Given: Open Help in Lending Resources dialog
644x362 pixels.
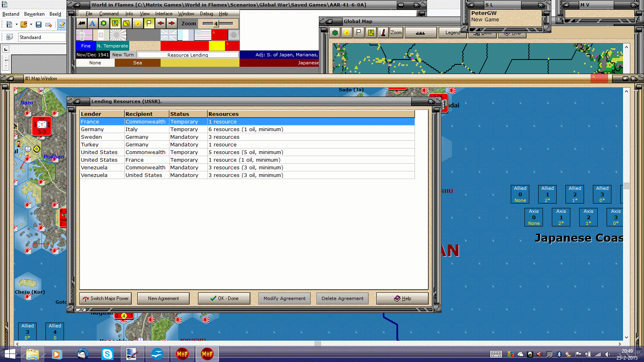Looking at the screenshot, I should click(x=402, y=298).
